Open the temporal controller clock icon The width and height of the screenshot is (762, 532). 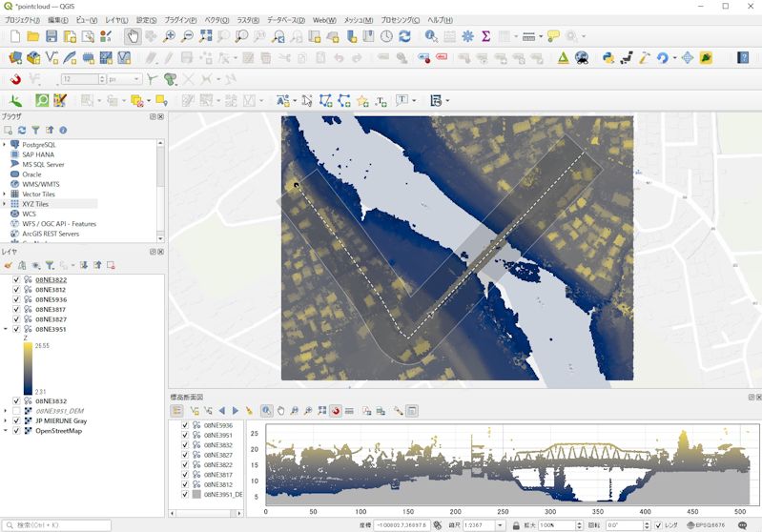coord(386,36)
